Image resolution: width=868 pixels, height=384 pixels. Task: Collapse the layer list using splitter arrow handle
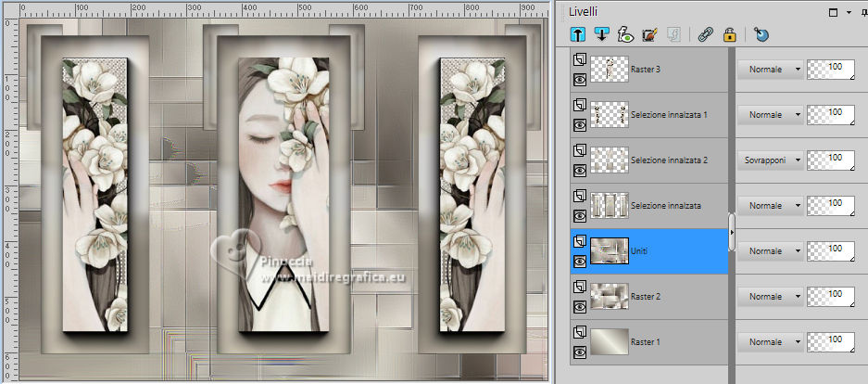click(732, 232)
